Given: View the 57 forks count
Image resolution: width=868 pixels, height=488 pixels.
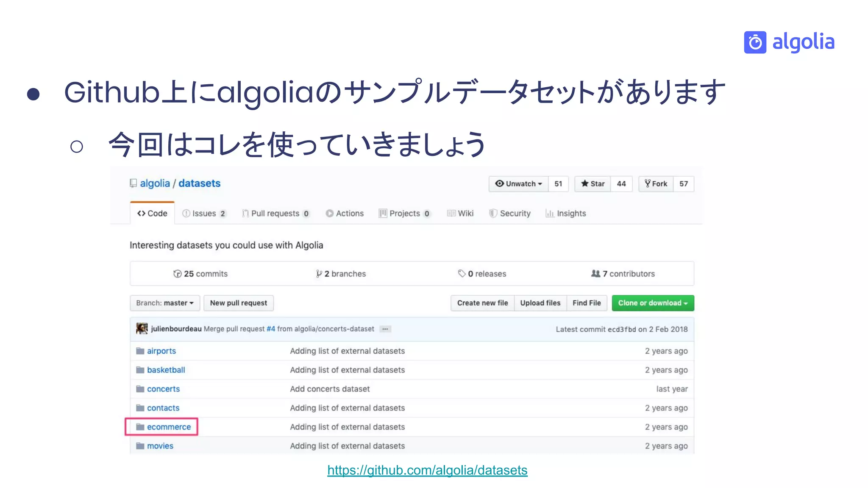Looking at the screenshot, I should pos(684,184).
